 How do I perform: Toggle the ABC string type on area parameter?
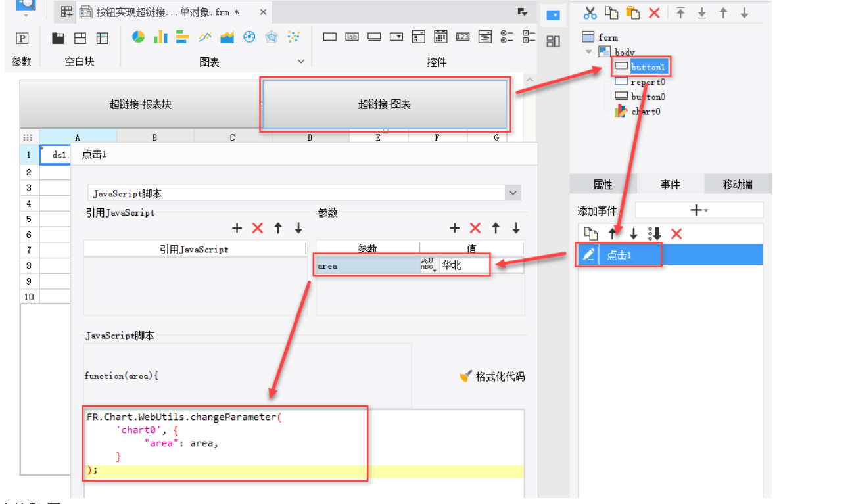[x=429, y=263]
